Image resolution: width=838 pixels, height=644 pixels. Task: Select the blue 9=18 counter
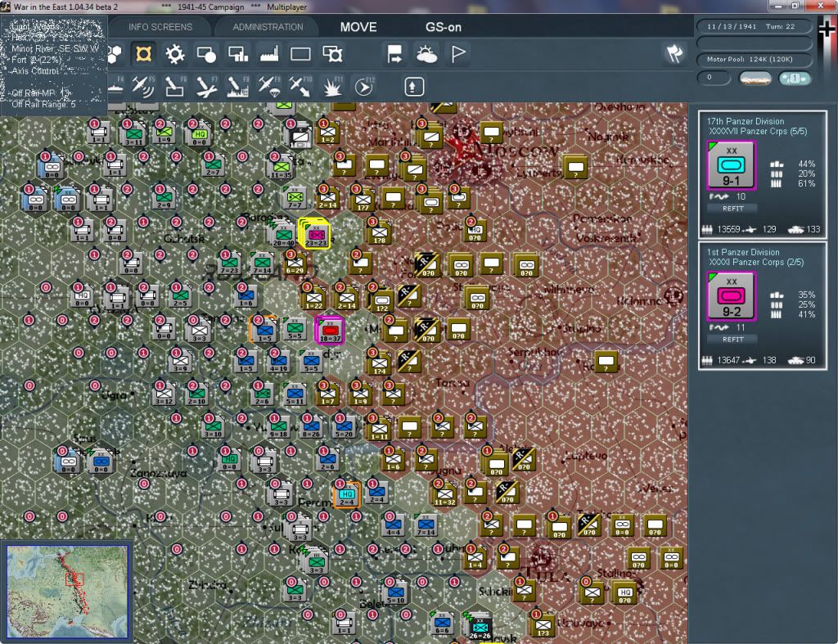tap(278, 426)
